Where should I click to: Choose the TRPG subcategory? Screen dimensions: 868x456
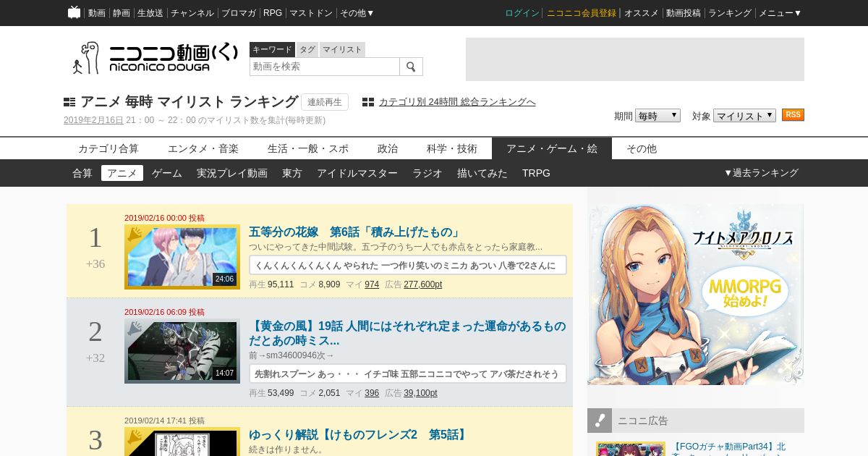[536, 173]
